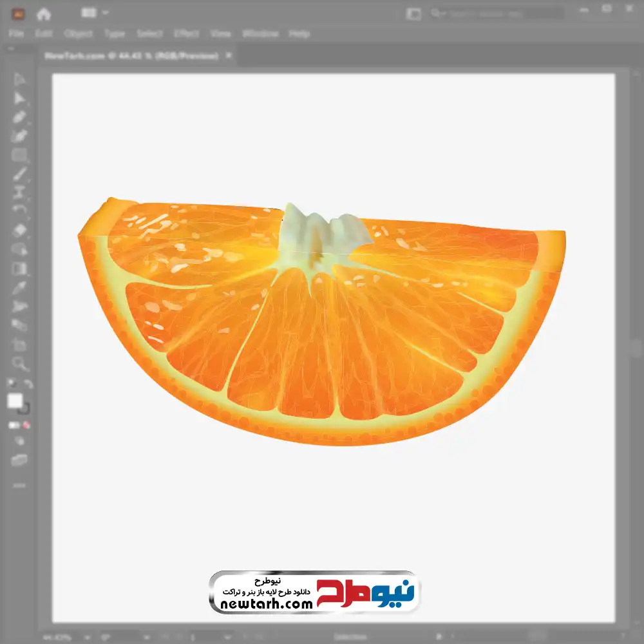
Task: Swap fill and stroke colors
Action: (28, 384)
